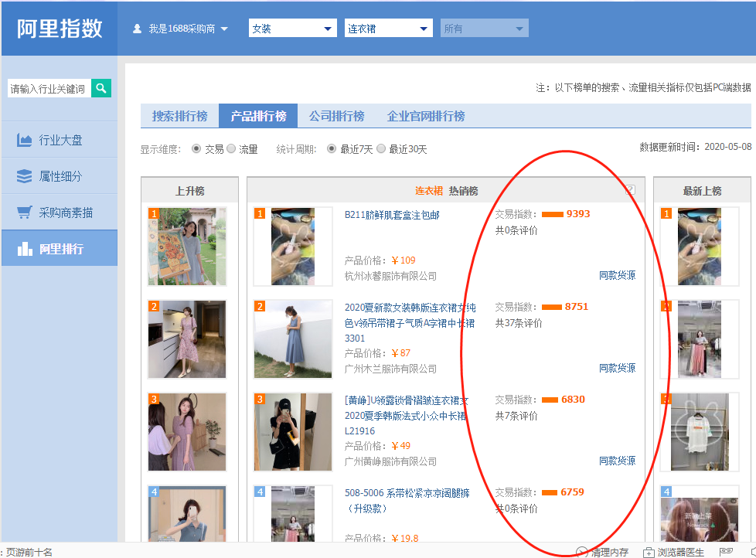Click the mask icon in status bar
This screenshot has height=558, width=756.
click(x=726, y=552)
